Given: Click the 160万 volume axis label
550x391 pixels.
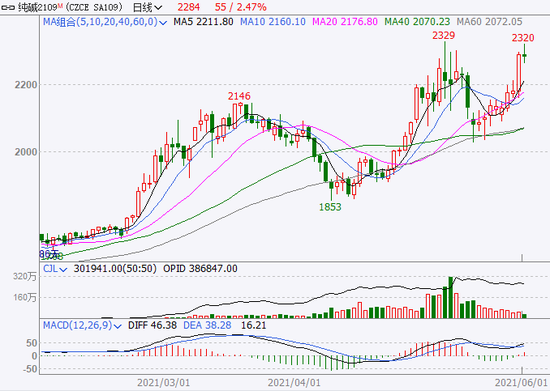Looking at the screenshot, I should point(25,298).
